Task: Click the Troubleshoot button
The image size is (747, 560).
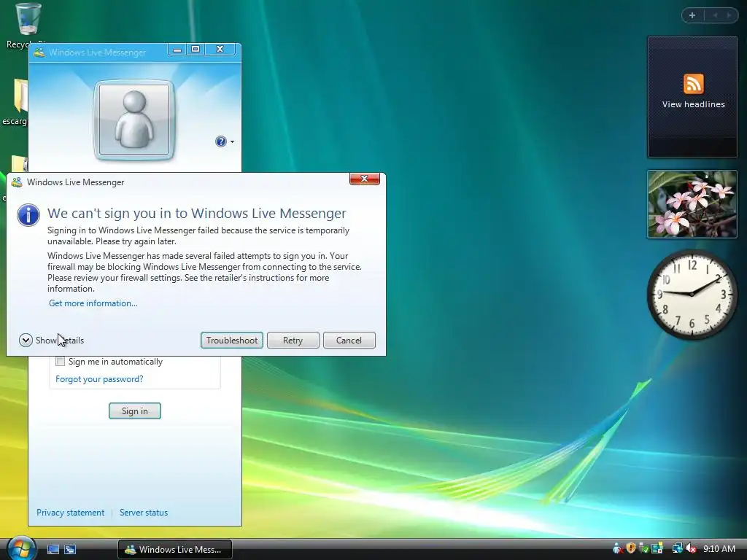Action: point(232,340)
